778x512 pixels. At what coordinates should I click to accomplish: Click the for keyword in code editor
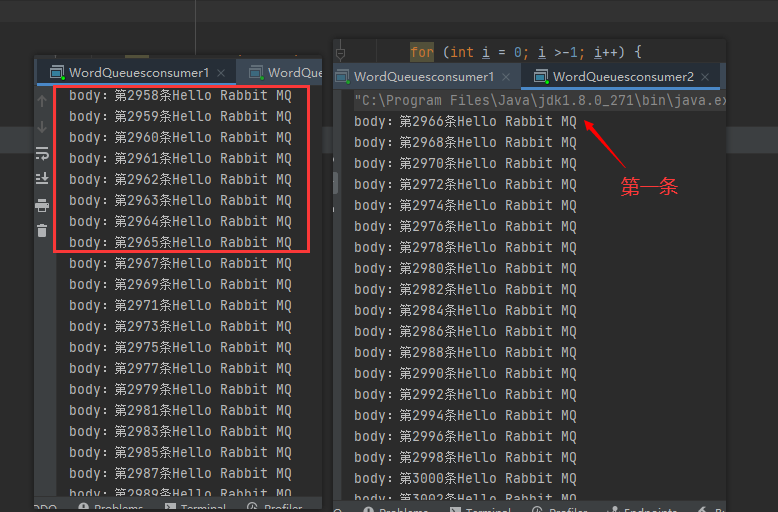click(421, 51)
